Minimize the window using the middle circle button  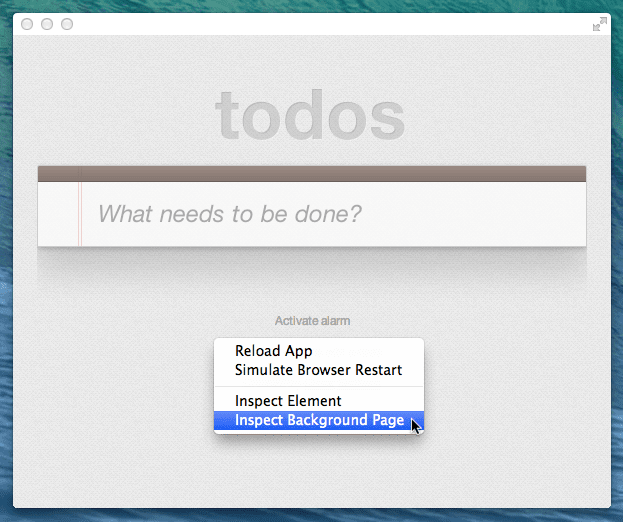[47, 24]
